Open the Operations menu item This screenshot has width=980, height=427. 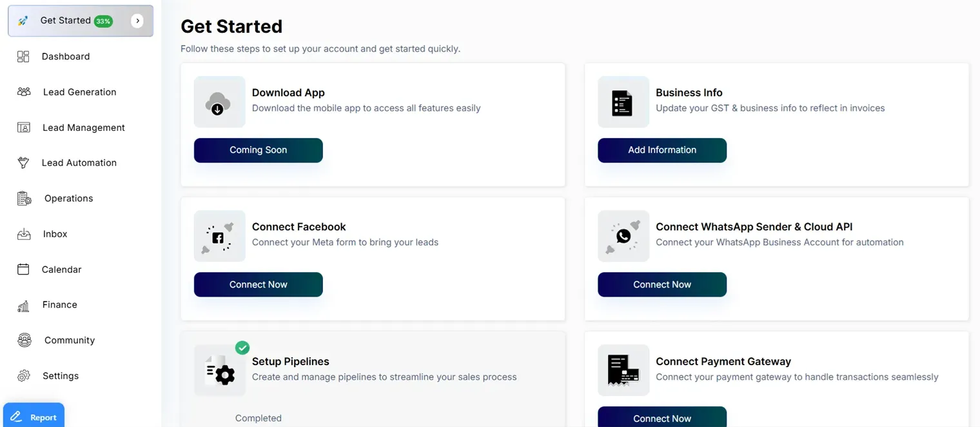pyautogui.click(x=68, y=199)
